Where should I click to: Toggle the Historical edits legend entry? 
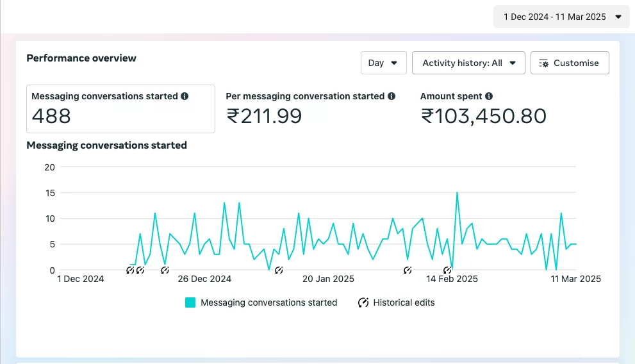[404, 302]
